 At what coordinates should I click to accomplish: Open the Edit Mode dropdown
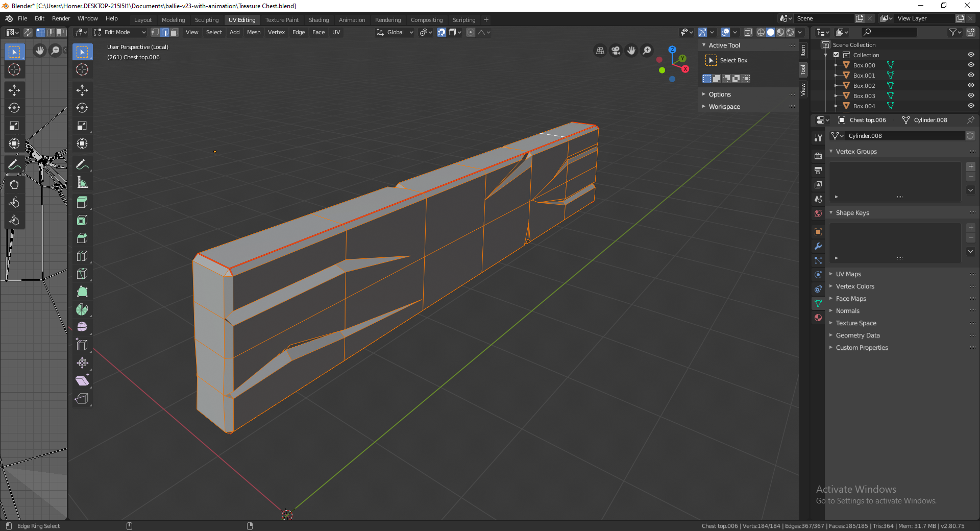[x=120, y=32]
